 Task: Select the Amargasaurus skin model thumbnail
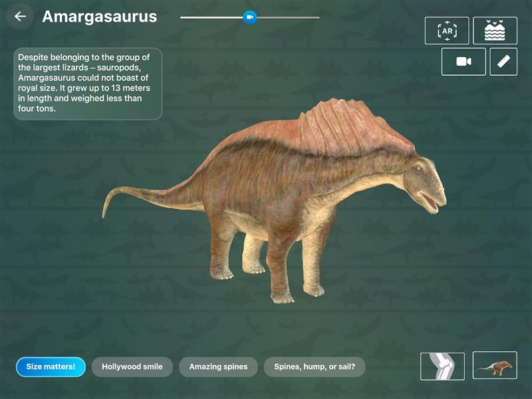tap(495, 365)
